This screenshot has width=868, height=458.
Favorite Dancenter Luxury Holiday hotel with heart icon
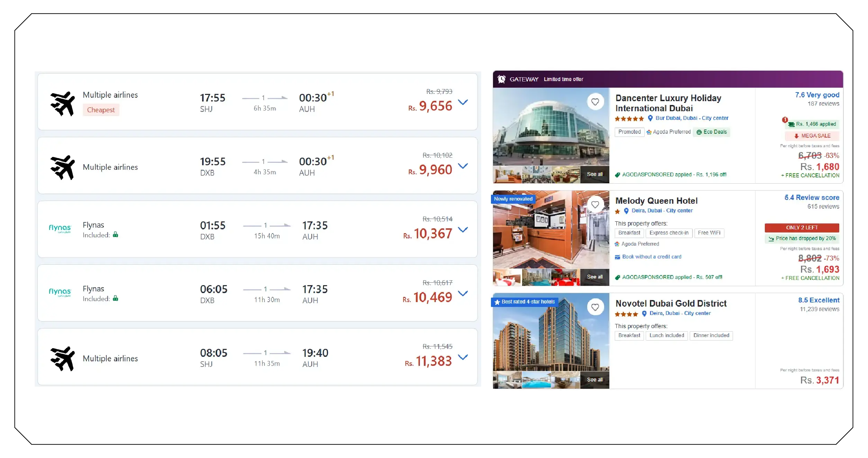click(x=595, y=102)
